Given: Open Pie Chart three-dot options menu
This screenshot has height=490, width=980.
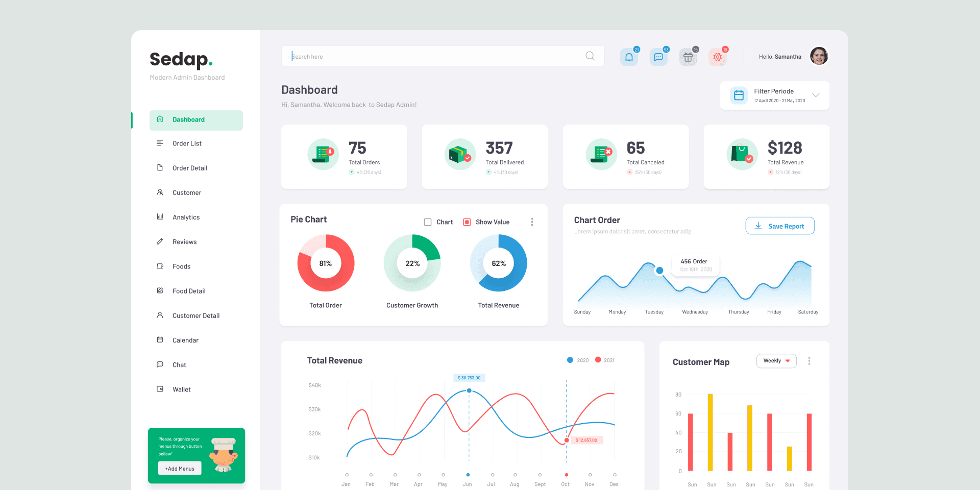Looking at the screenshot, I should click(532, 222).
